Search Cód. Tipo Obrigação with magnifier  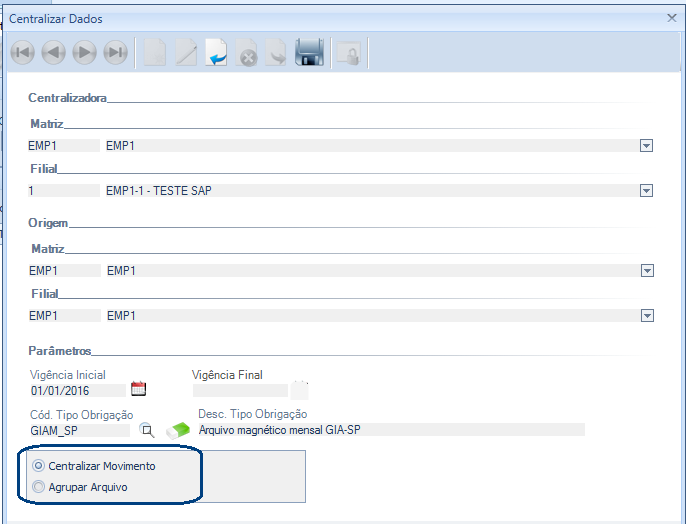(x=147, y=430)
